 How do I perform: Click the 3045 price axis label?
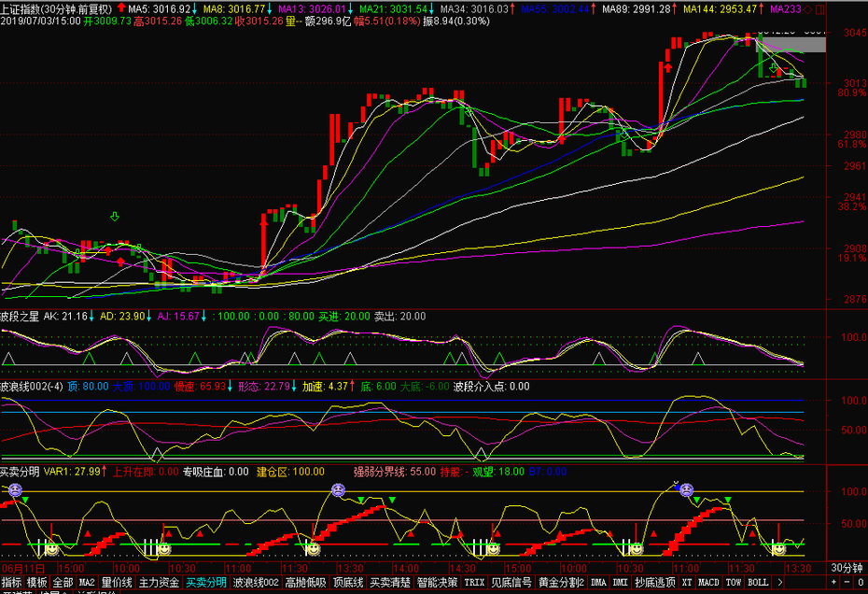pos(855,33)
